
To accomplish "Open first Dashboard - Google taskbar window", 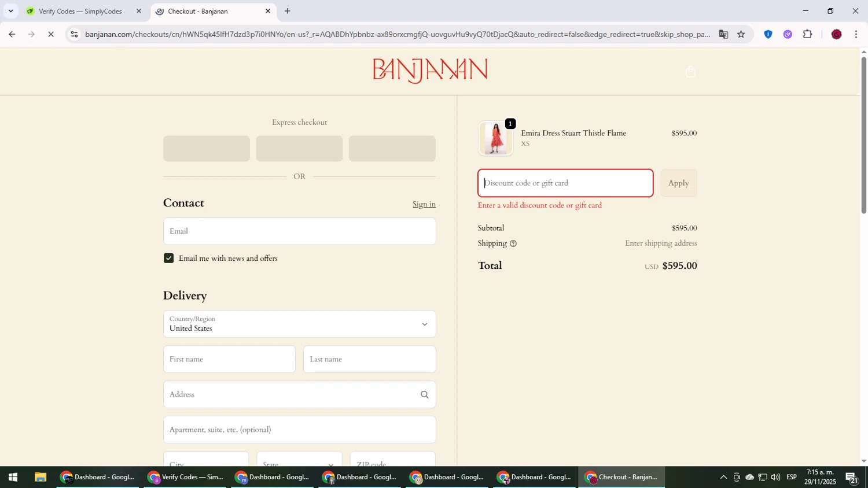I will coord(98,477).
